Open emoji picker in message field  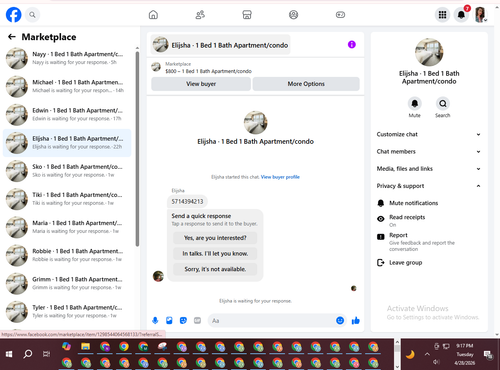340,321
